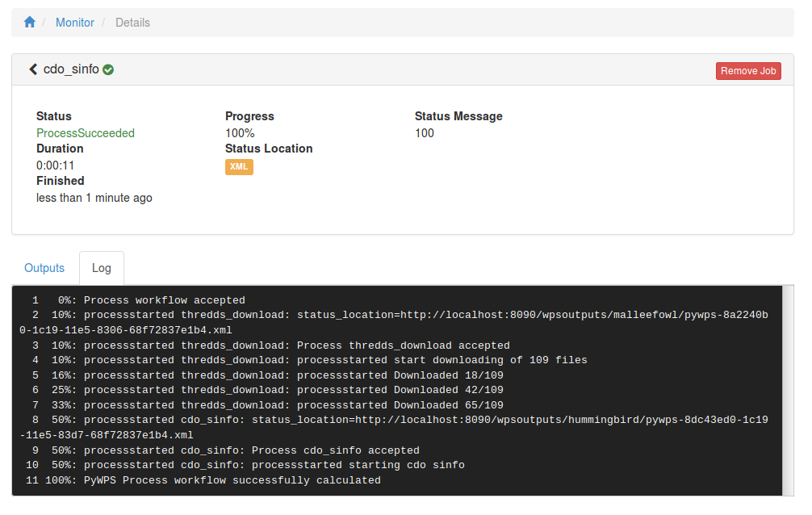Open the Monitor breadcrumb link
This screenshot has height=515, width=812.
[x=75, y=23]
